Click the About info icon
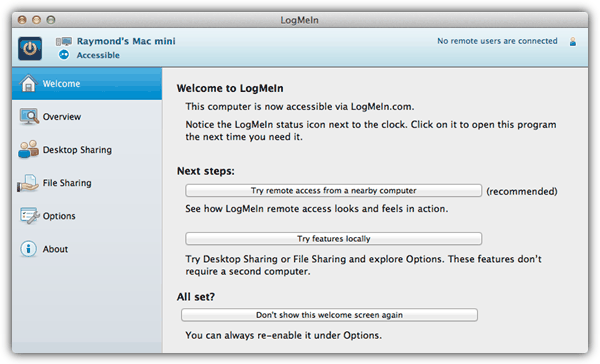 [28, 249]
